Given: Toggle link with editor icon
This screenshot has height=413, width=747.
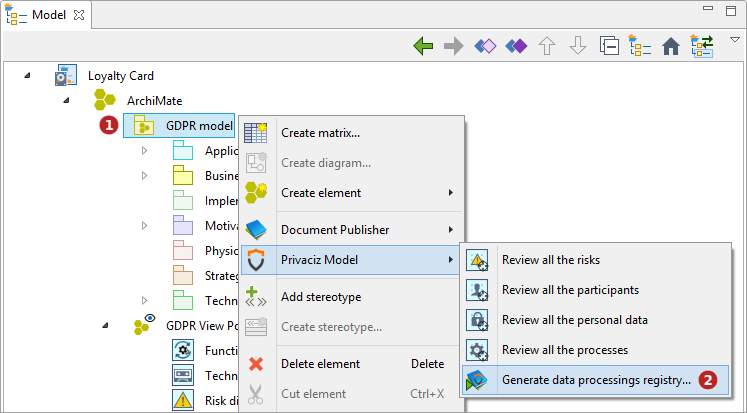Looking at the screenshot, I should (x=702, y=46).
